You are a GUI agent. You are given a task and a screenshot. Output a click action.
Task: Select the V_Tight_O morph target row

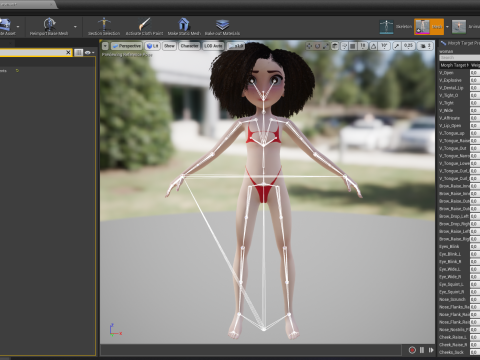click(x=459, y=95)
